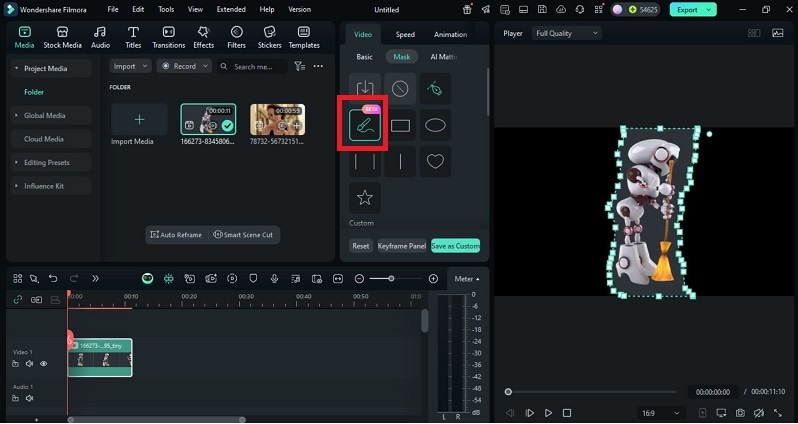
Task: Click Save as Custom button
Action: click(x=455, y=246)
